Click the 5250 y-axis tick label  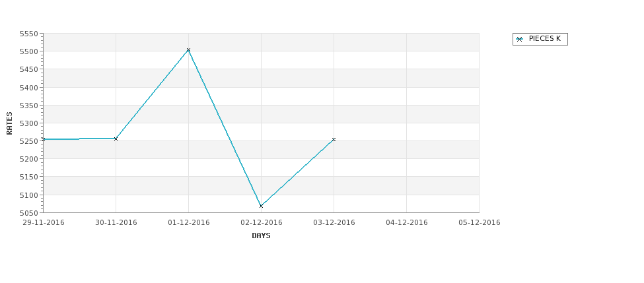[29, 141]
